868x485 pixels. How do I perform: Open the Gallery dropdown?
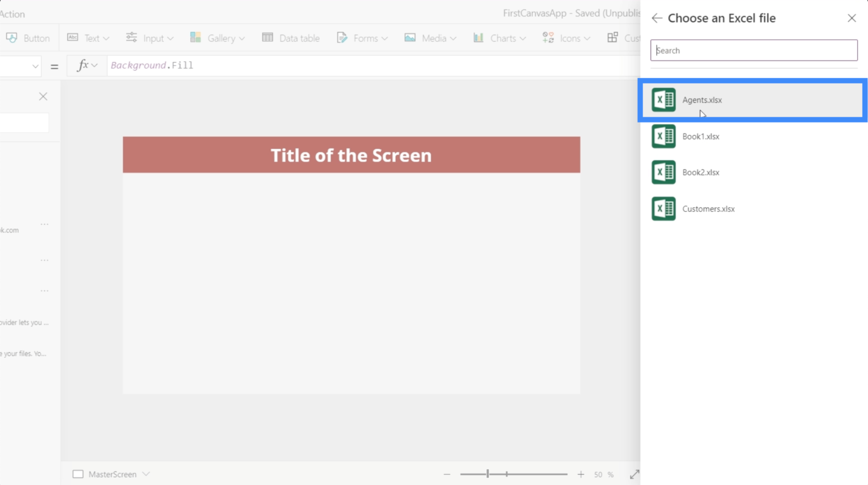[x=217, y=38]
